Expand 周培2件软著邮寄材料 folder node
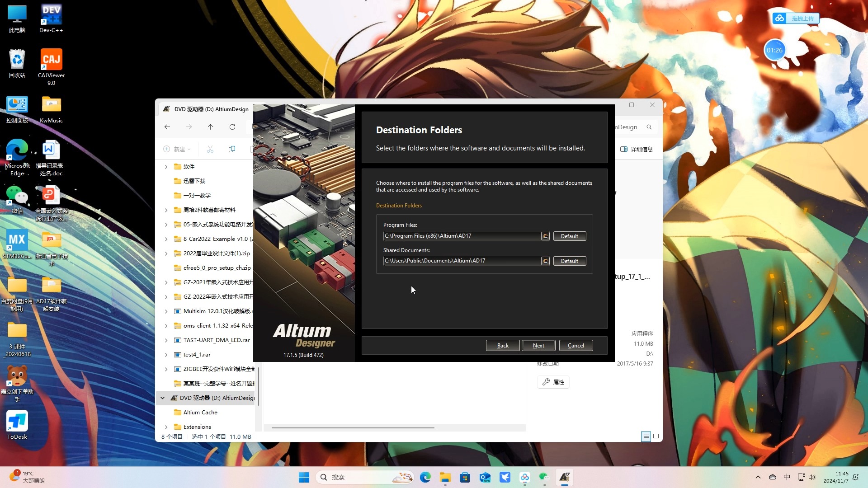 tap(166, 210)
